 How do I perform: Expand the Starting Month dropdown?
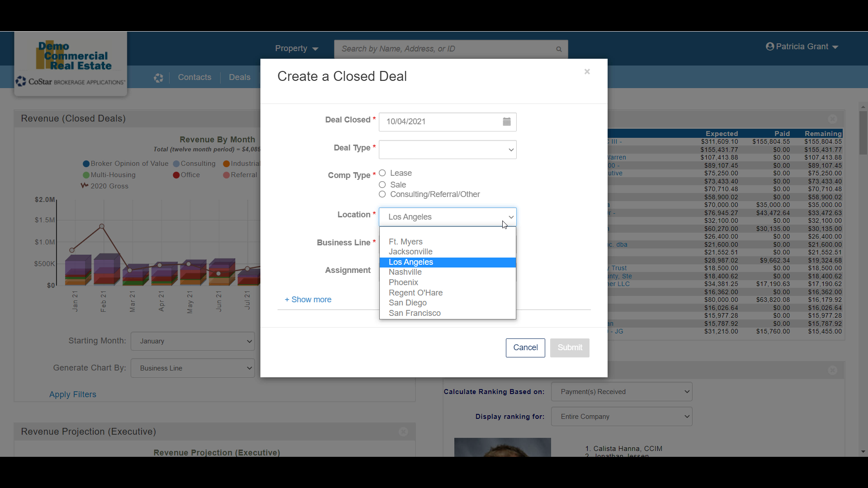193,341
